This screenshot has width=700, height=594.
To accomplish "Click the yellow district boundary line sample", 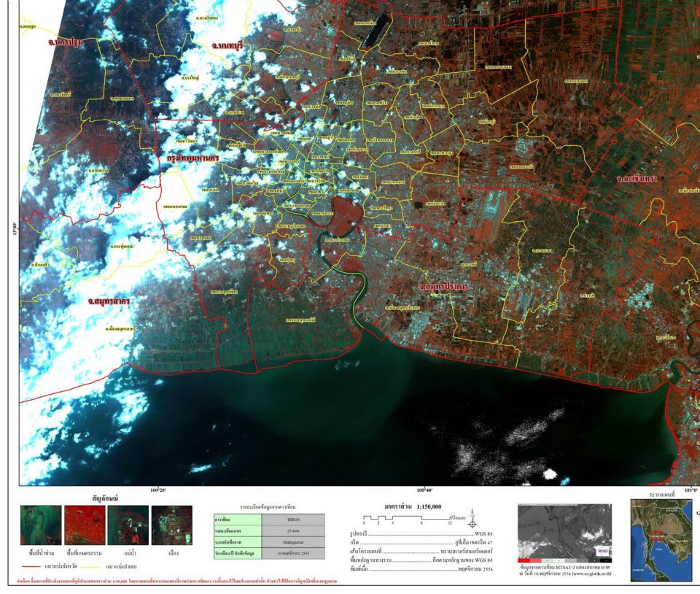I will pos(90,567).
